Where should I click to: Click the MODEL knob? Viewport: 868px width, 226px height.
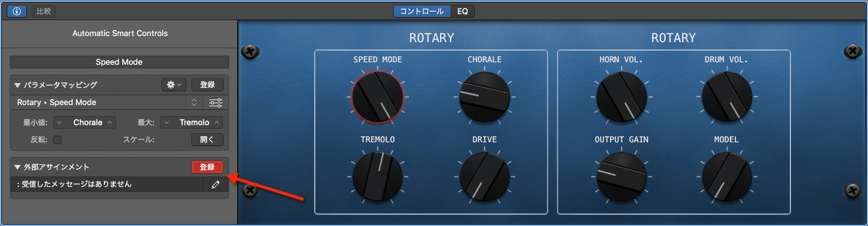point(727,177)
